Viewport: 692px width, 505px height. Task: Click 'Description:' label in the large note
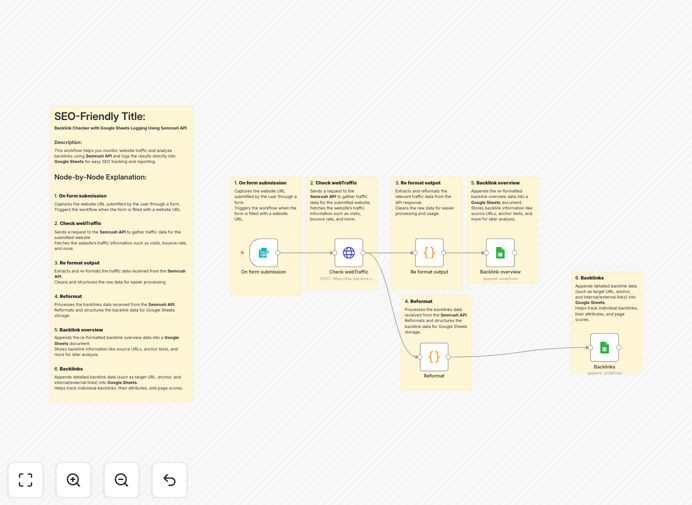(68, 142)
